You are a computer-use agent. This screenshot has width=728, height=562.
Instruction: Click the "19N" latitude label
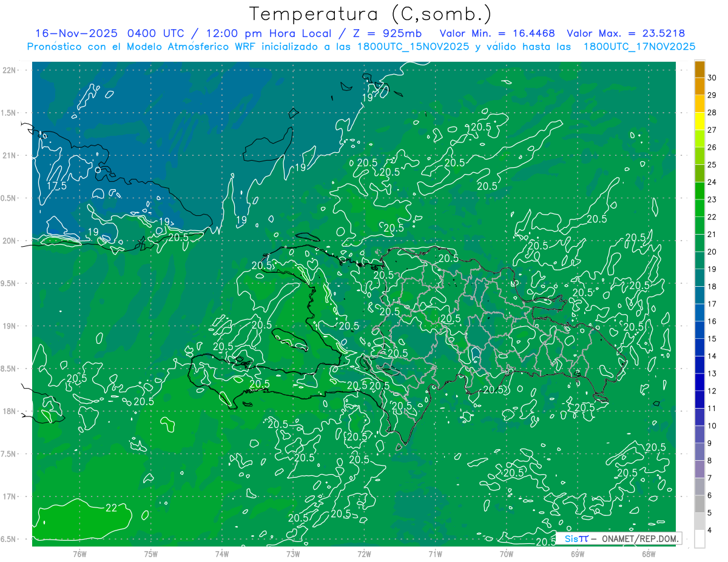(10, 326)
